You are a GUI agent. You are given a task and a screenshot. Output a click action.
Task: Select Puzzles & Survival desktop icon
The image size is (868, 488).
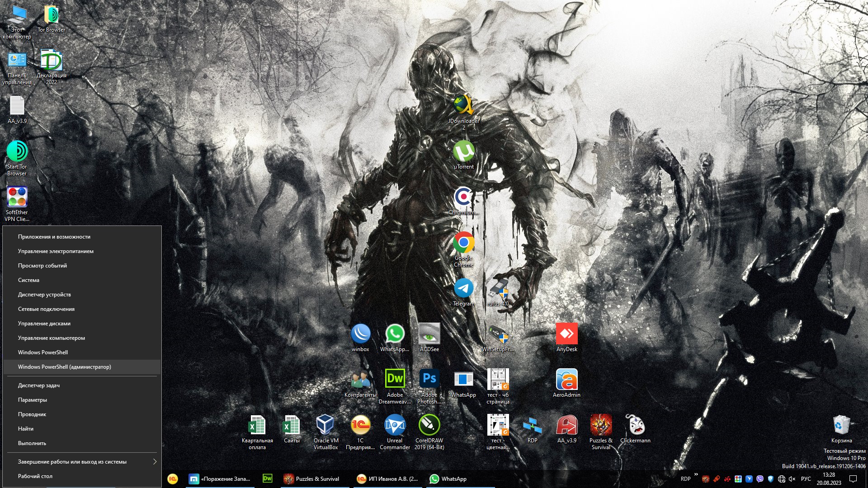tap(601, 432)
